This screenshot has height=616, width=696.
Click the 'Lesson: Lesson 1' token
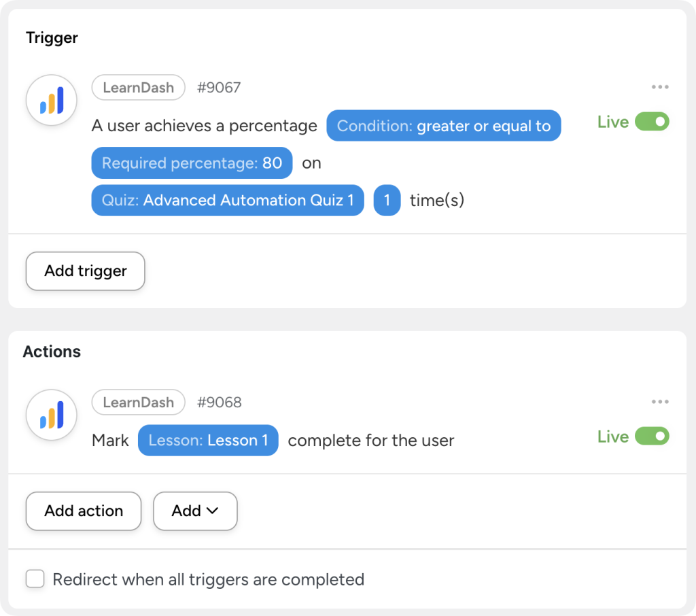coord(208,440)
